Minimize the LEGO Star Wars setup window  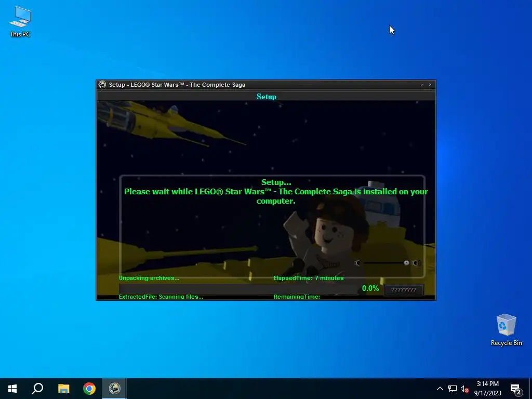pos(422,85)
